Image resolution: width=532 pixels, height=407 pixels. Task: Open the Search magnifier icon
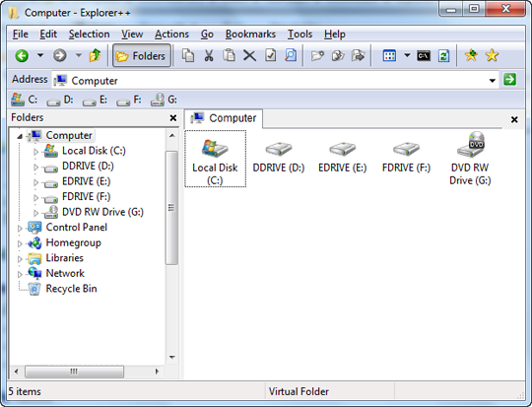click(x=291, y=55)
